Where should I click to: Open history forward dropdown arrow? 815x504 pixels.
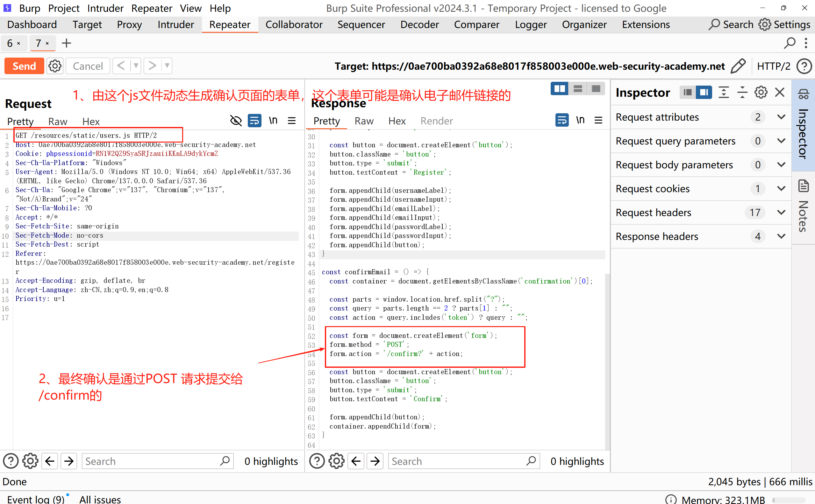click(x=167, y=66)
